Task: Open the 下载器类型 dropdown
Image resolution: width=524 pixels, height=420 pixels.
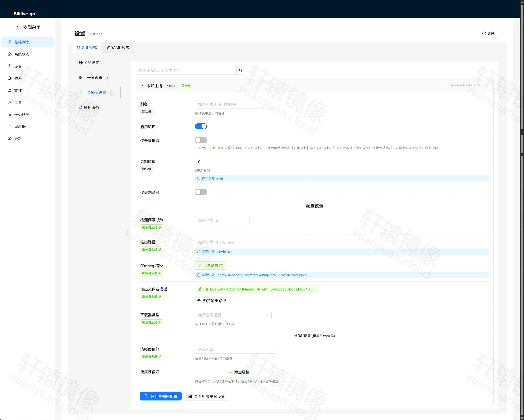Action: pos(233,315)
